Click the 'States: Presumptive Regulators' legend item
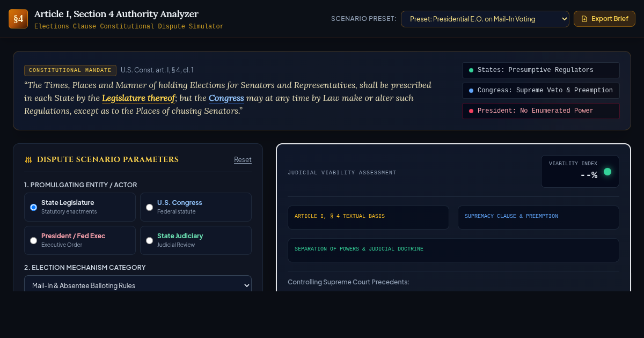Image resolution: width=644 pixels, height=338 pixels. coord(541,70)
